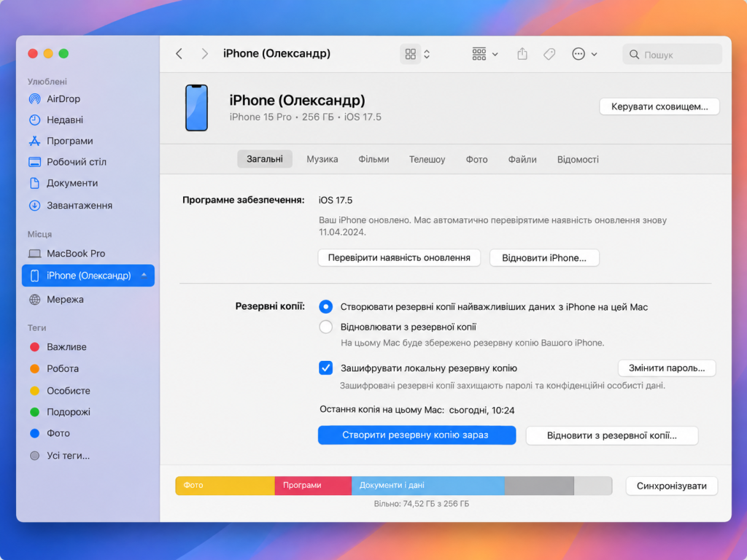Open Програми applications icon in sidebar
Screen dimensions: 747x560
coord(35,141)
